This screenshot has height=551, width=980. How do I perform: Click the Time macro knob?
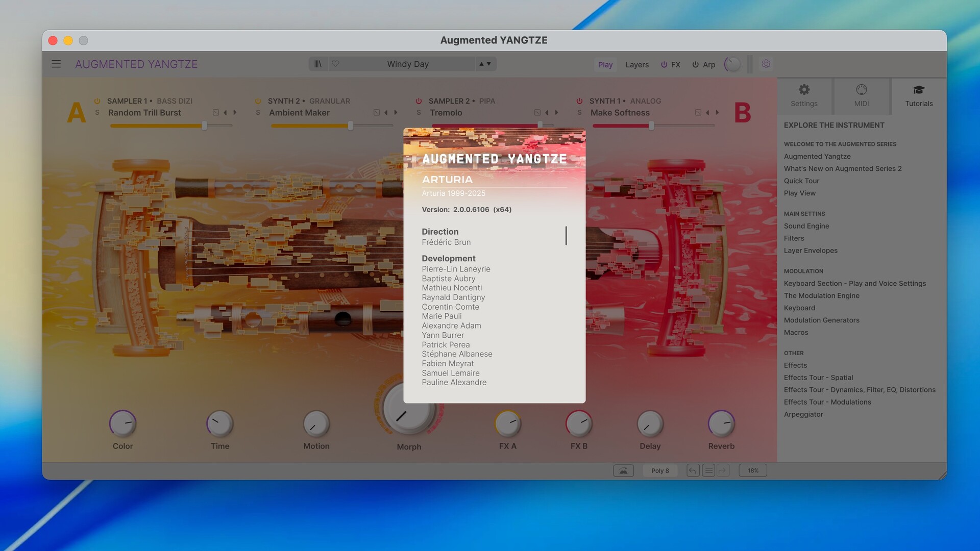point(220,423)
